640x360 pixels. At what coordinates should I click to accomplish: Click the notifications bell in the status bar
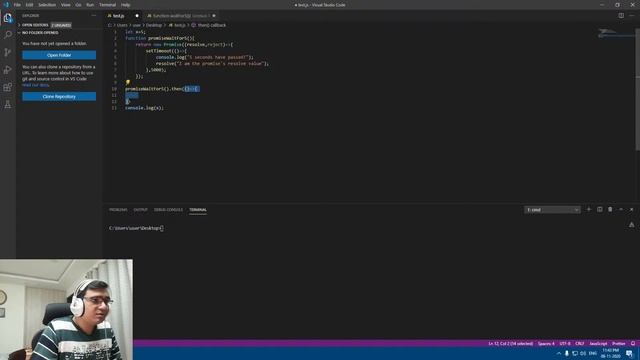(633, 343)
